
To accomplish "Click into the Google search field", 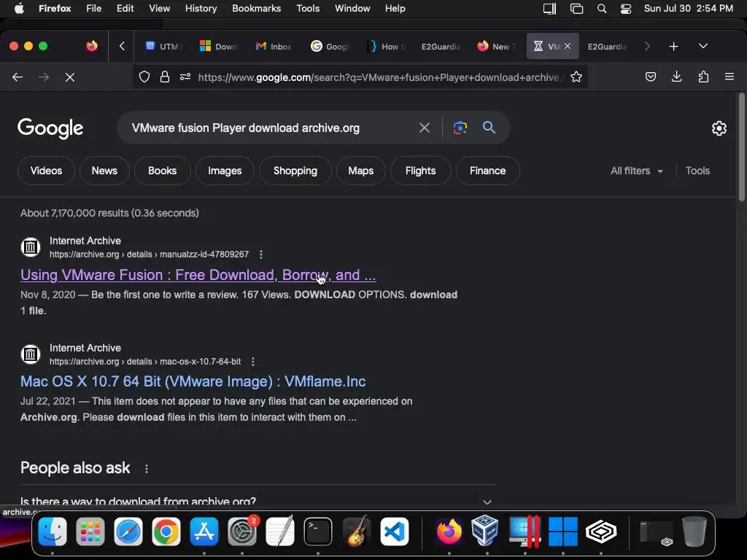I will pos(271,128).
